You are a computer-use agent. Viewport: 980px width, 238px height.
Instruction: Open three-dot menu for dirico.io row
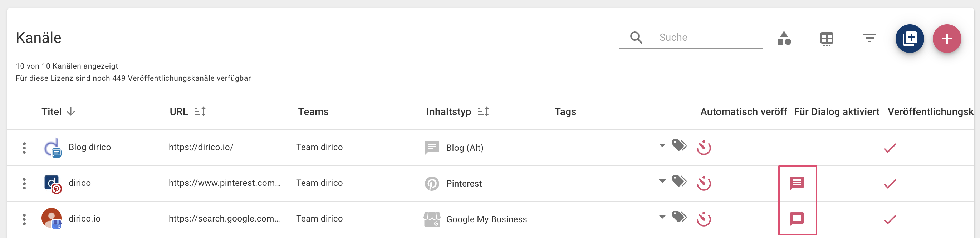(x=24, y=219)
